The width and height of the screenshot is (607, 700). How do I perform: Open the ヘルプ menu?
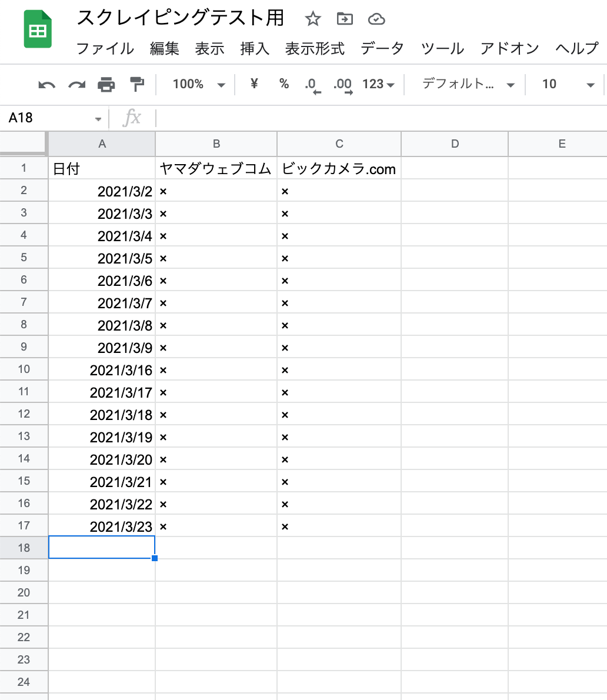point(576,48)
